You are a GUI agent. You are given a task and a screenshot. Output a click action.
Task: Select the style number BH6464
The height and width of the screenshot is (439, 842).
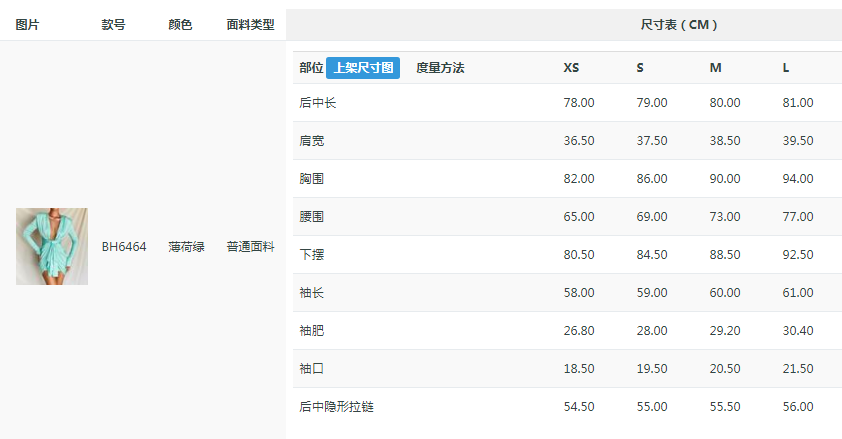pyautogui.click(x=124, y=247)
